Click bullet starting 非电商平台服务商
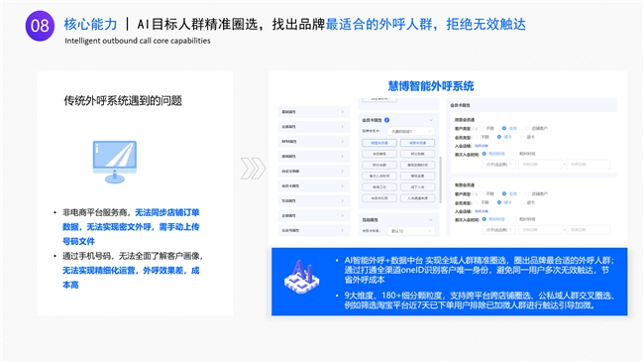Image resolution: width=644 pixels, height=362 pixels. [131, 227]
